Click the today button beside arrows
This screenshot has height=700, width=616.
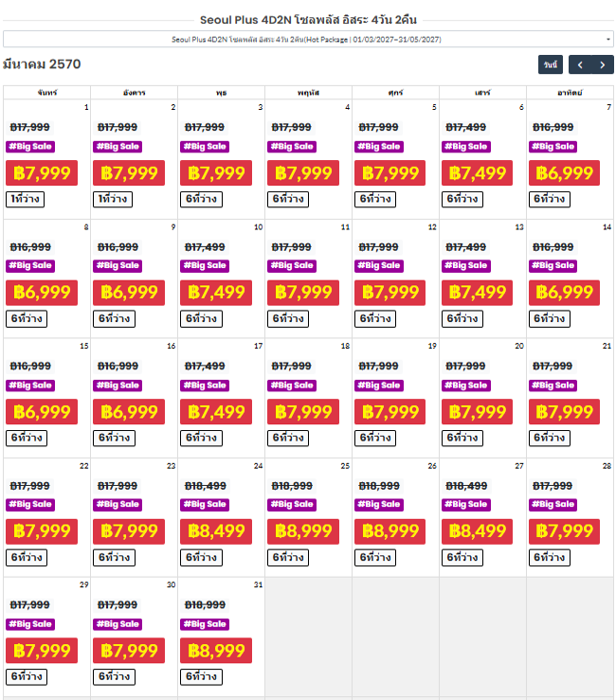click(x=551, y=64)
